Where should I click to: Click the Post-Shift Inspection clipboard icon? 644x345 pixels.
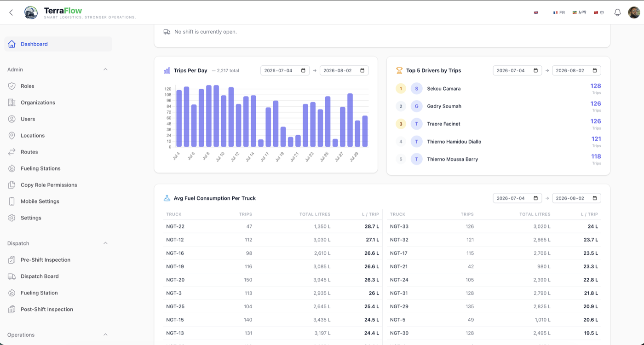click(x=12, y=310)
